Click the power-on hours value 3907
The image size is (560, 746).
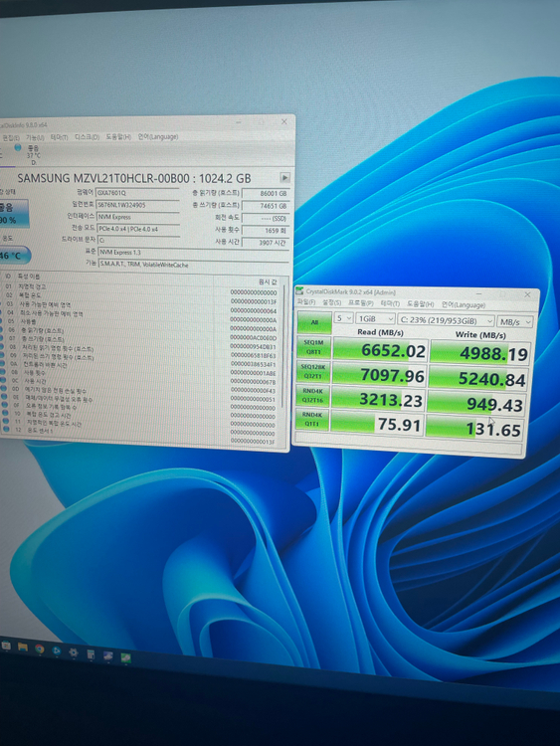click(x=266, y=242)
